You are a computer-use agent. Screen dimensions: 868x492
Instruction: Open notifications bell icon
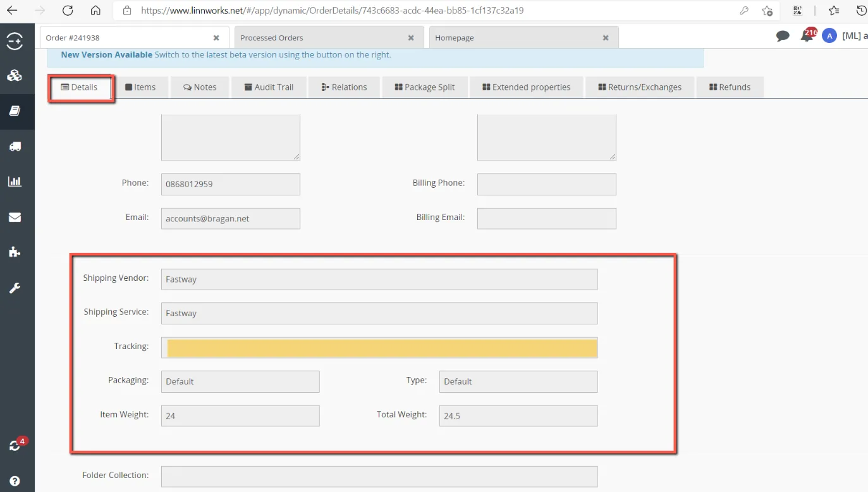(x=807, y=35)
